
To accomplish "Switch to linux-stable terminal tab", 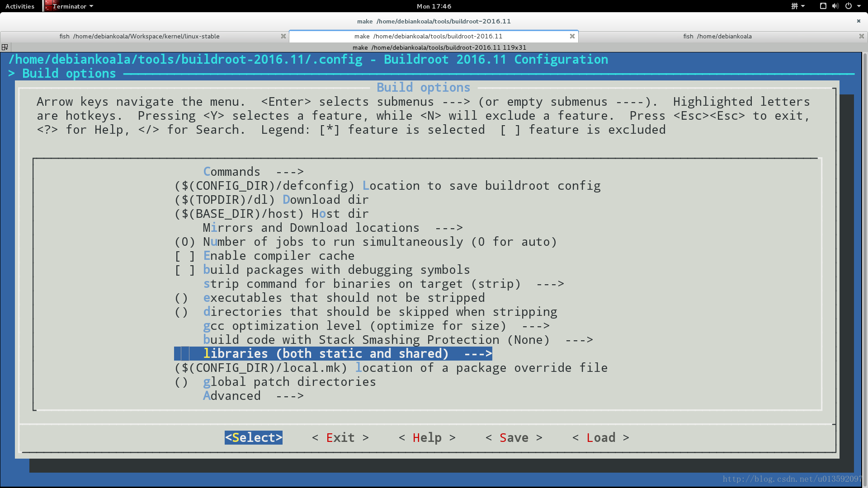I will [x=140, y=36].
